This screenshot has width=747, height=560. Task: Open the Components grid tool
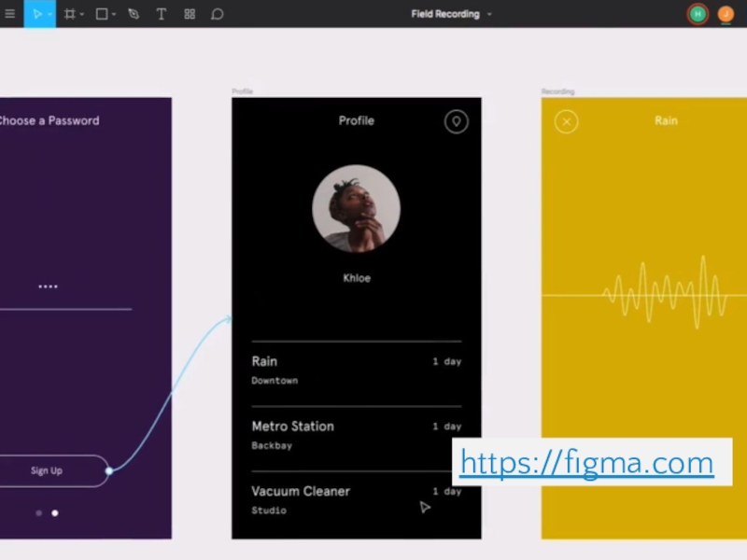click(190, 14)
